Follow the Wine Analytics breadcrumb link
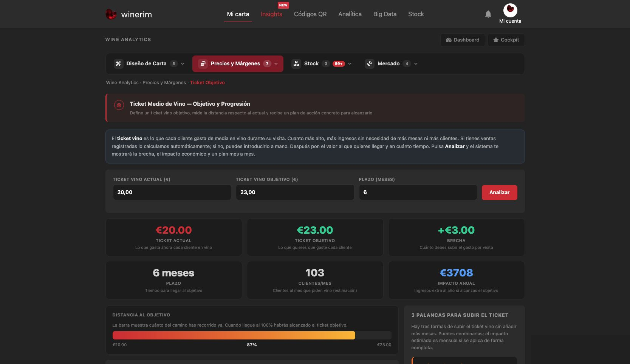Viewport: 630px width, 364px height. click(122, 83)
